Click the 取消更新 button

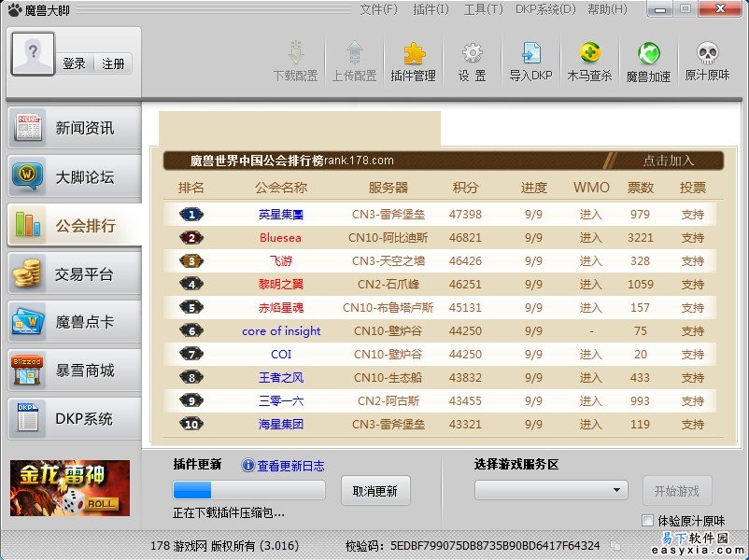pos(375,491)
